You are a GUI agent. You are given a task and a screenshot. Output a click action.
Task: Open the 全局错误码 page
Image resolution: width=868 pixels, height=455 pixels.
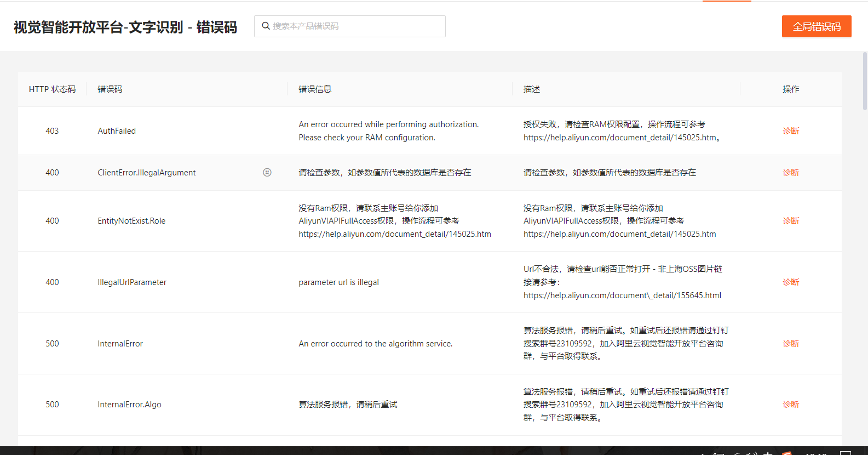tap(817, 26)
